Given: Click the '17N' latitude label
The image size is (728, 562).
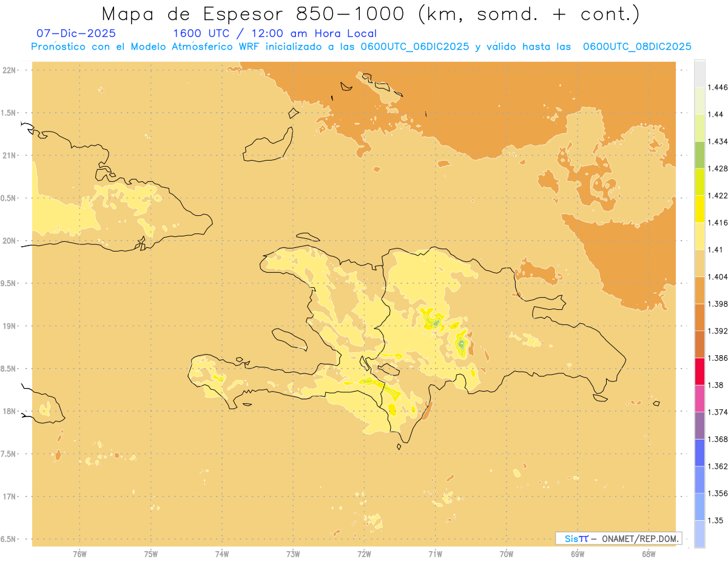Looking at the screenshot, I should coord(9,497).
